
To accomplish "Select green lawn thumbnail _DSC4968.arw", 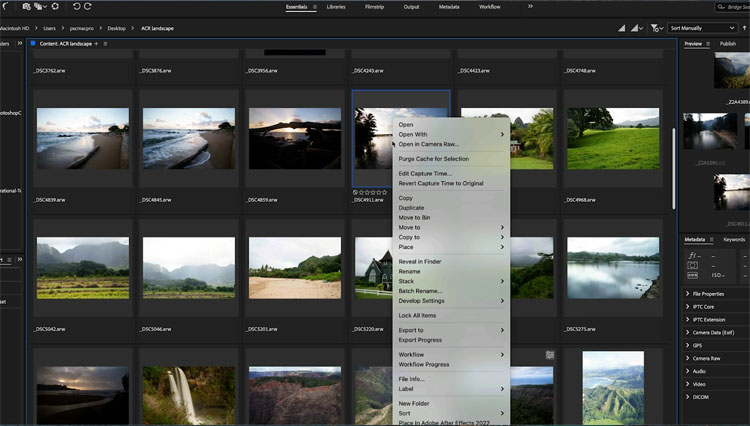I will tap(613, 138).
